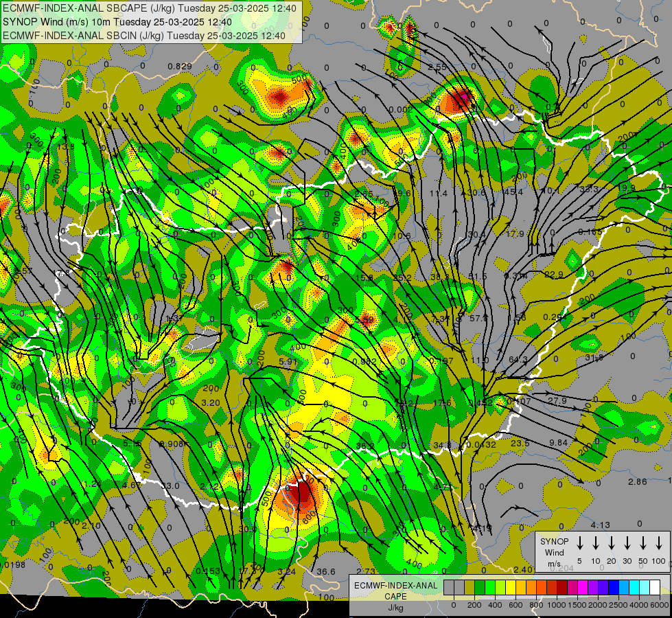Click the 5.91 value on the map
The height and width of the screenshot is (618, 672).
tap(288, 362)
